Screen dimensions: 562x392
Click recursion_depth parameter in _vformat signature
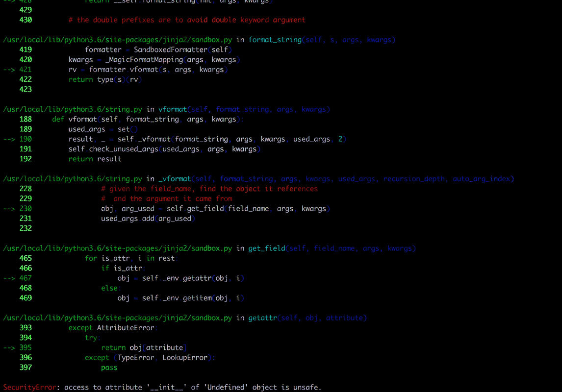tap(415, 179)
